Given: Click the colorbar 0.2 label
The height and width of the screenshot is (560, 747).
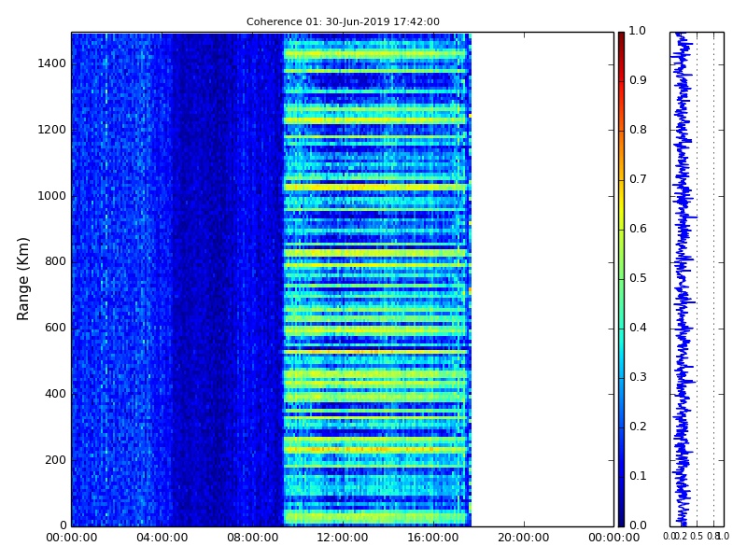Looking at the screenshot, I should [638, 427].
